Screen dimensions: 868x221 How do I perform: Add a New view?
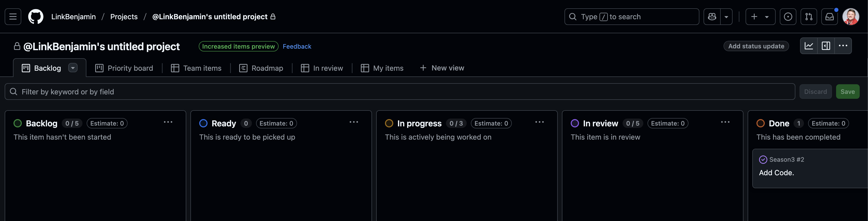point(442,68)
